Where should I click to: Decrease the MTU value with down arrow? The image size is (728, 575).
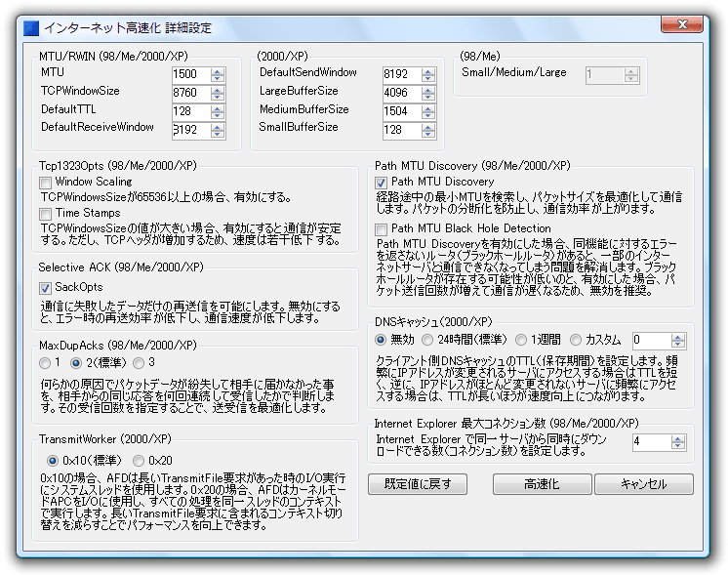point(218,78)
